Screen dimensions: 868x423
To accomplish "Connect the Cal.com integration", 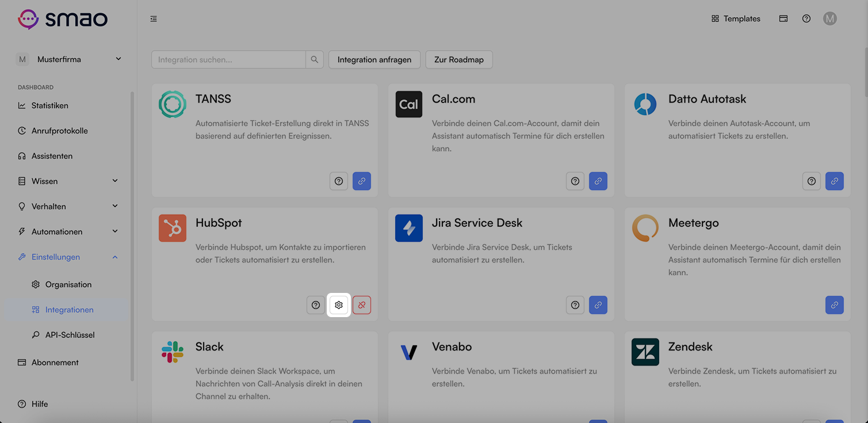I will click(598, 181).
